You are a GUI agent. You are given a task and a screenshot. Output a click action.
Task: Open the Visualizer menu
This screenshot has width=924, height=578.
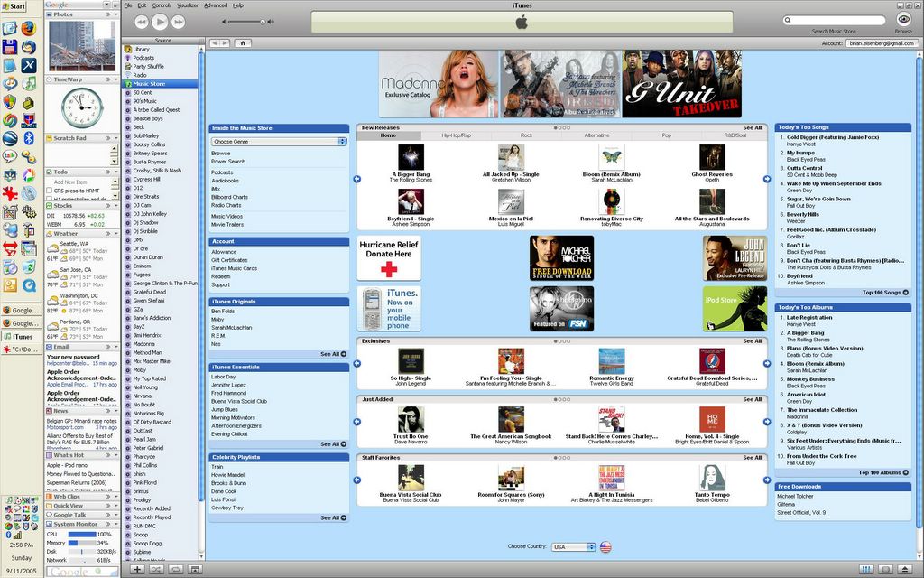pyautogui.click(x=188, y=5)
